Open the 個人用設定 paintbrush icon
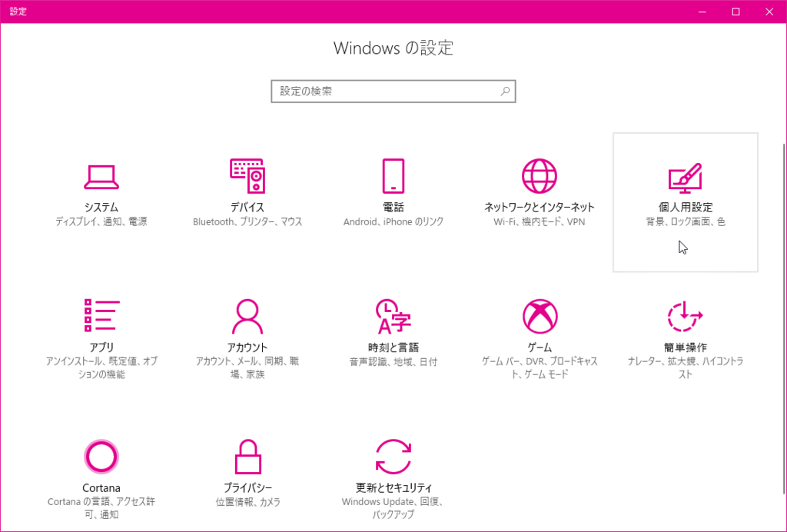 pos(685,178)
